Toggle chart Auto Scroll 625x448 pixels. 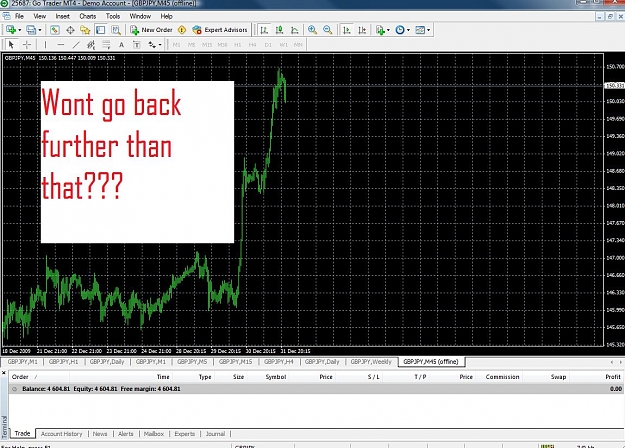tap(347, 30)
